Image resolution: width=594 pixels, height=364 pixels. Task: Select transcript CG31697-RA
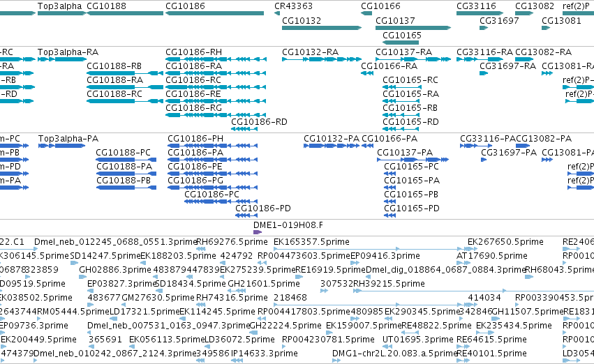click(507, 66)
